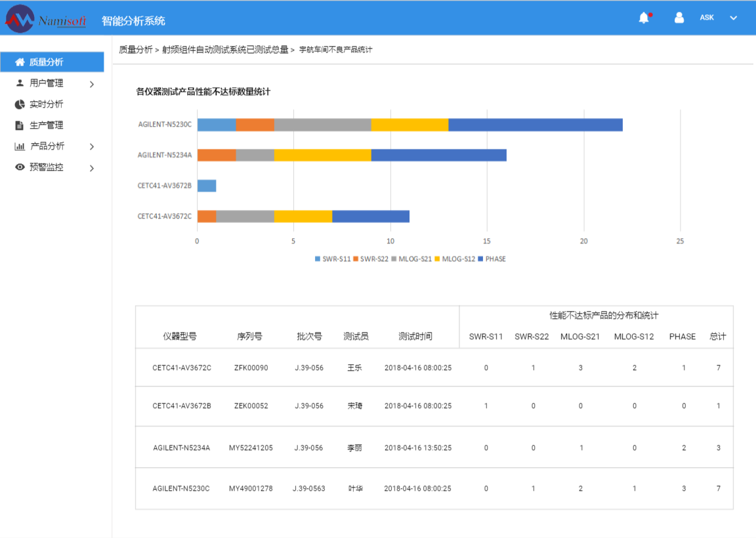Click the 序列号 column header

coord(249,337)
